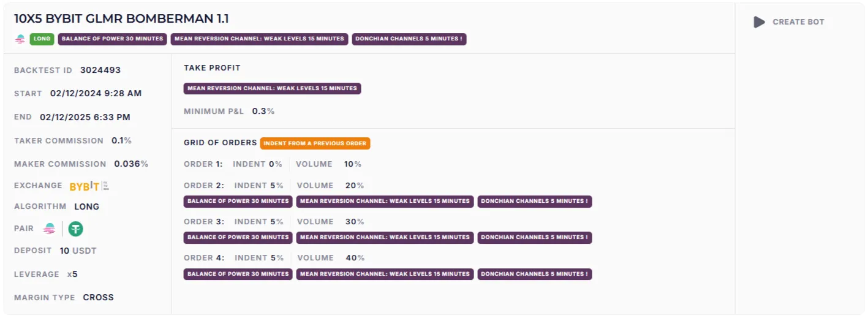Click Order 4 Donchian Channels tag

click(534, 274)
